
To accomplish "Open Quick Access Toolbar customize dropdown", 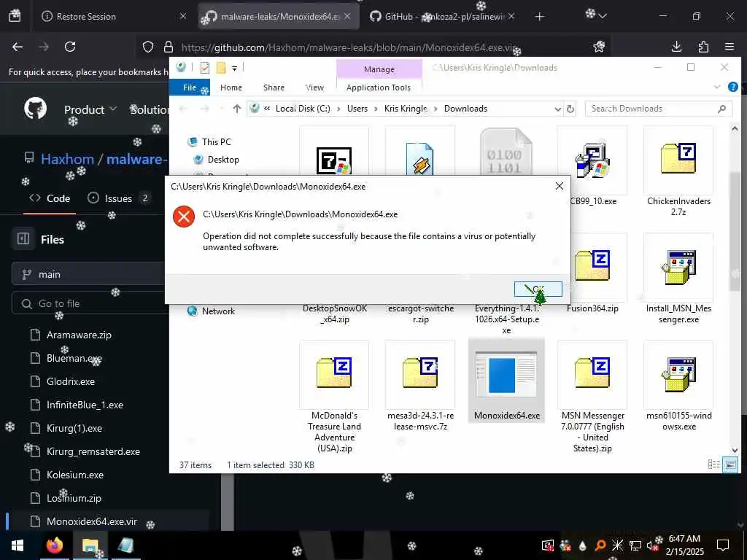I will tap(234, 68).
